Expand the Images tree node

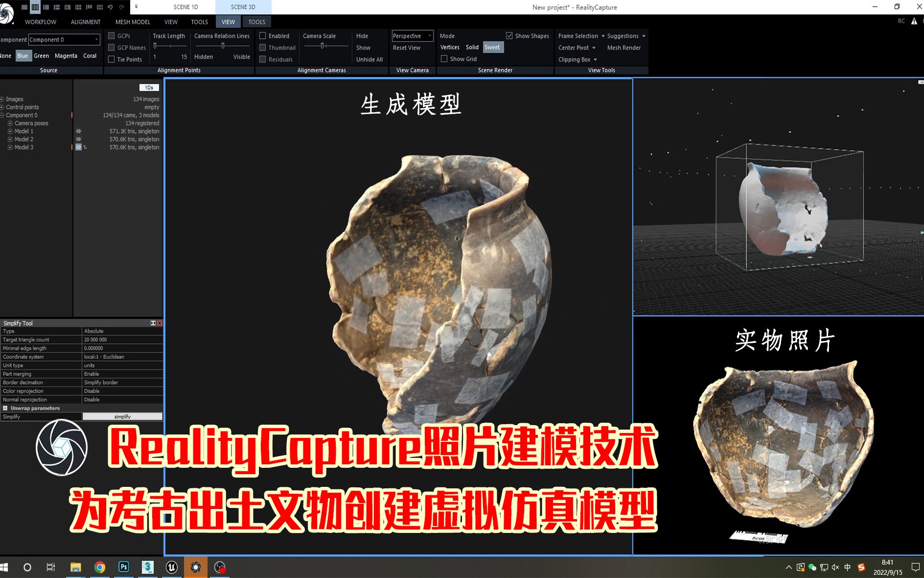(x=2, y=98)
